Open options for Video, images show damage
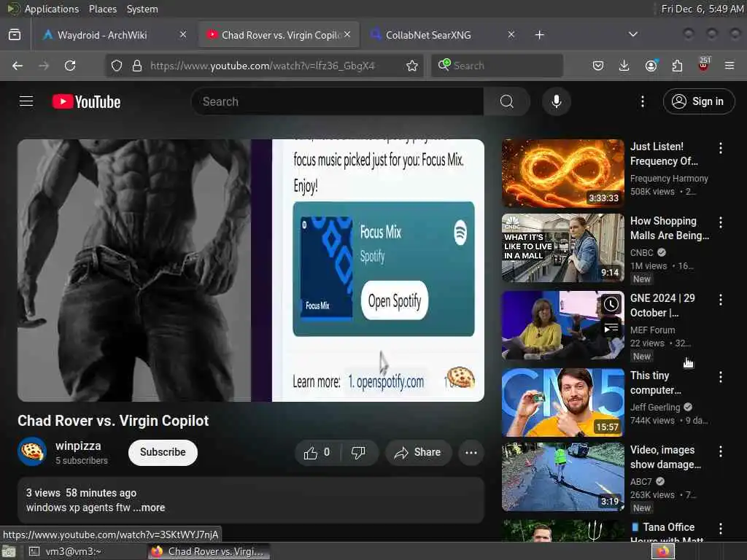This screenshot has height=560, width=747. pos(720,451)
